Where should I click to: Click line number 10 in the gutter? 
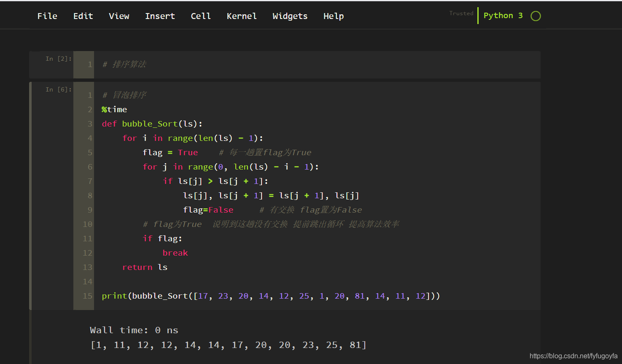[x=87, y=224]
